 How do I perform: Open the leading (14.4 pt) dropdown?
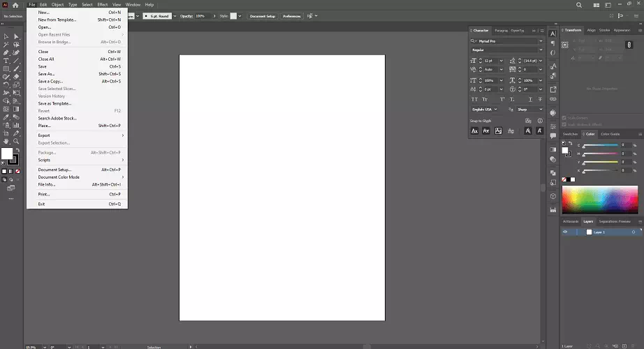(541, 61)
